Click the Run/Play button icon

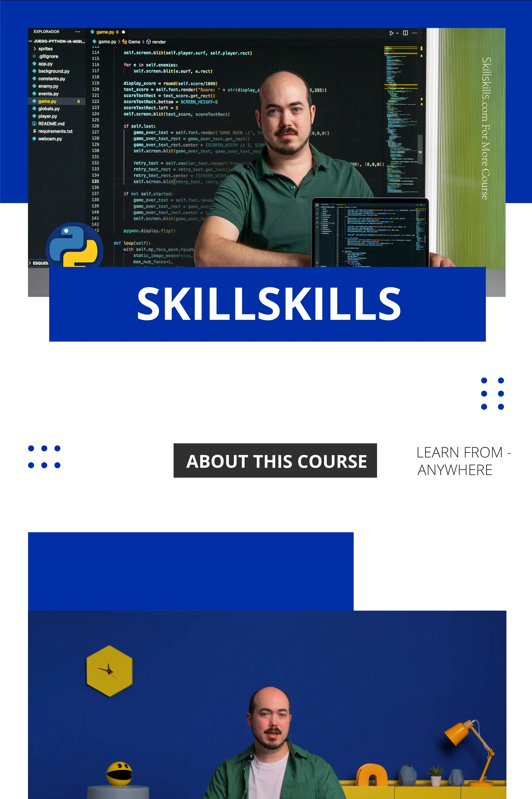tap(389, 33)
